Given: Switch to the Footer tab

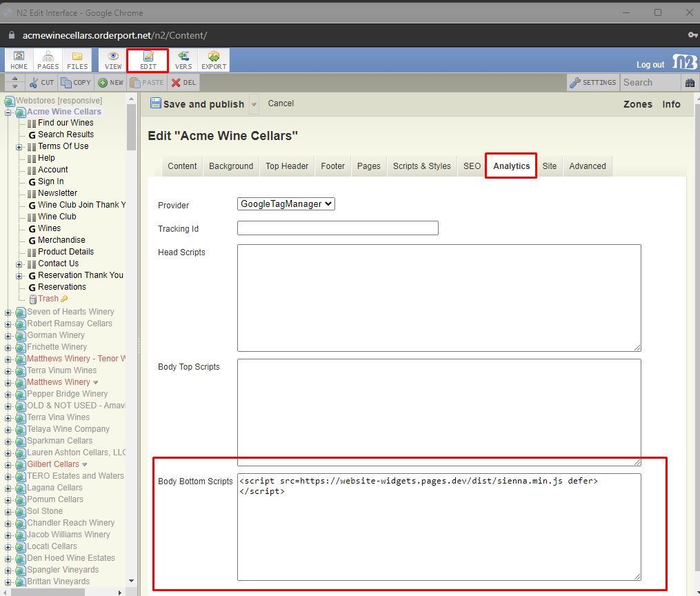Looking at the screenshot, I should pyautogui.click(x=332, y=166).
